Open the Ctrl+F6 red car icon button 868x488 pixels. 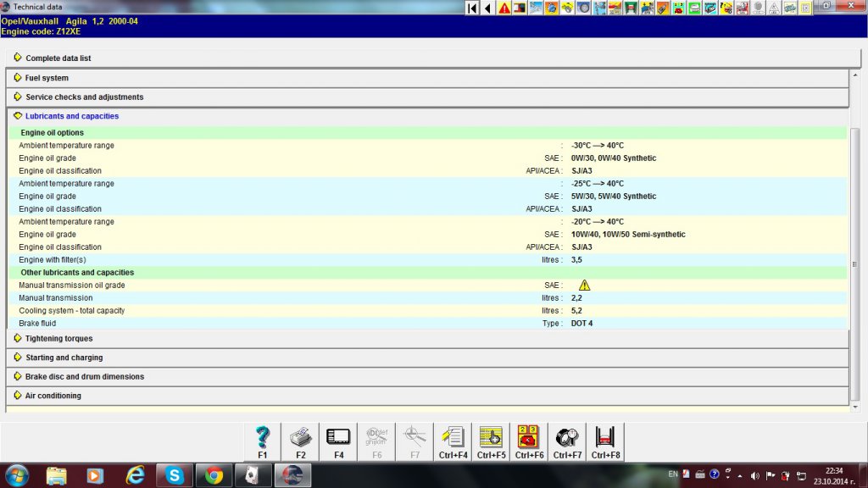529,441
